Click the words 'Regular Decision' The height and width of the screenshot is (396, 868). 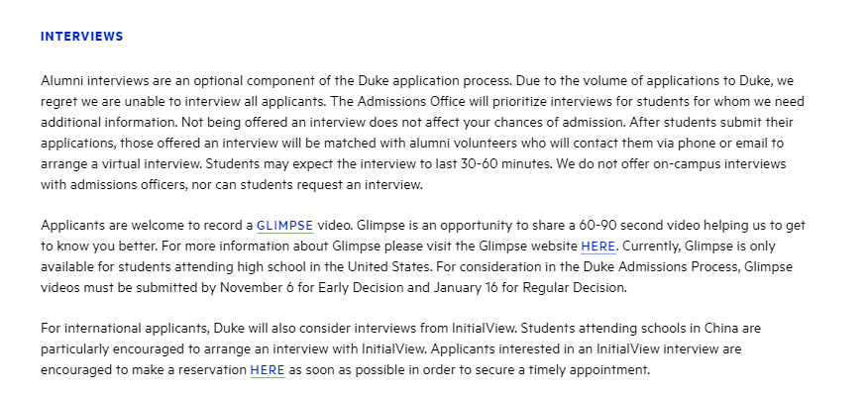(x=574, y=288)
